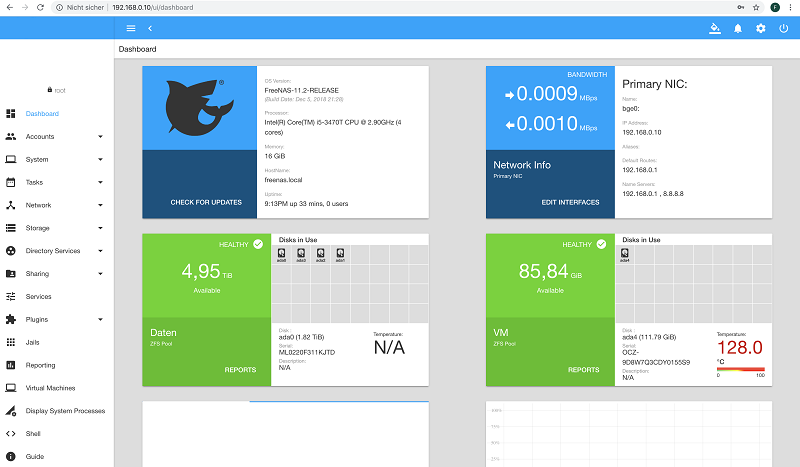Screen dimensions: 800x467
Task: Click the theme paint bucket icon
Action: (714, 28)
